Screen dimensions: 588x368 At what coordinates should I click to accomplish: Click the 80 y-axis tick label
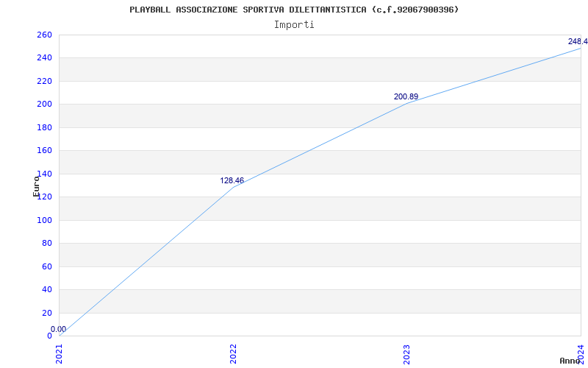(46, 244)
